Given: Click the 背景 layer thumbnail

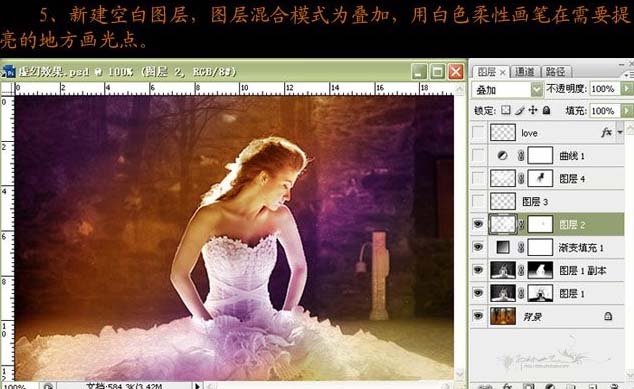Looking at the screenshot, I should click(x=503, y=316).
